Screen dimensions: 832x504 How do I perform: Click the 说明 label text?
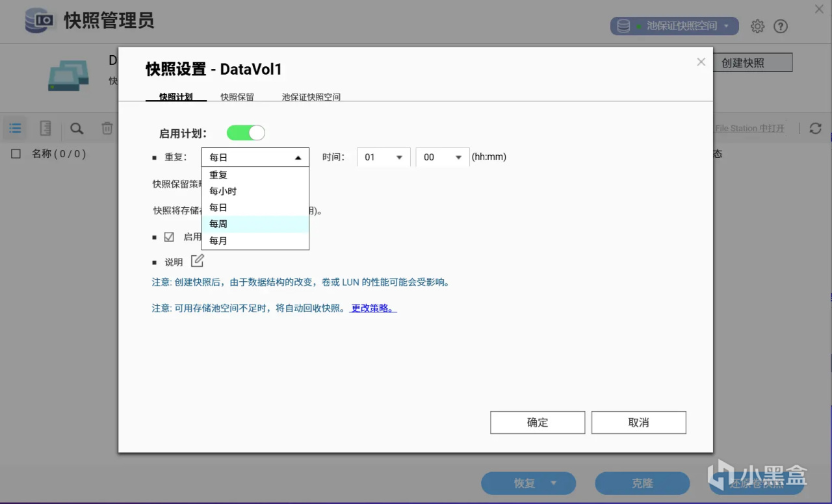pos(174,262)
